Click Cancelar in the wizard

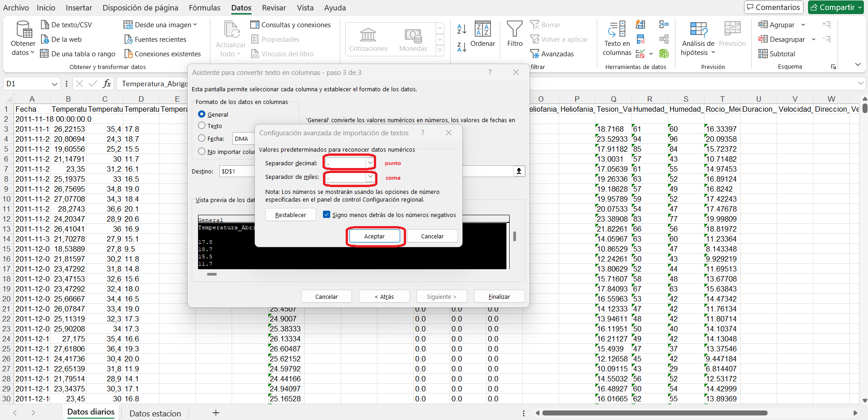coord(327,296)
